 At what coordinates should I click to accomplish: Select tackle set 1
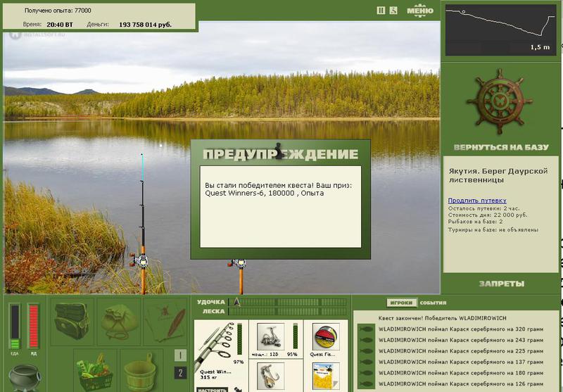pyautogui.click(x=180, y=355)
